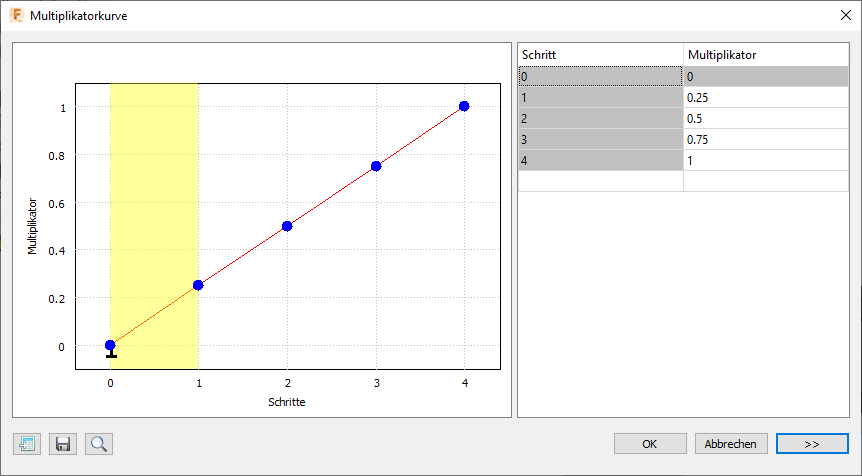Select the Multiplikator column header
Viewport: 862px width, 476px height.
coord(766,55)
